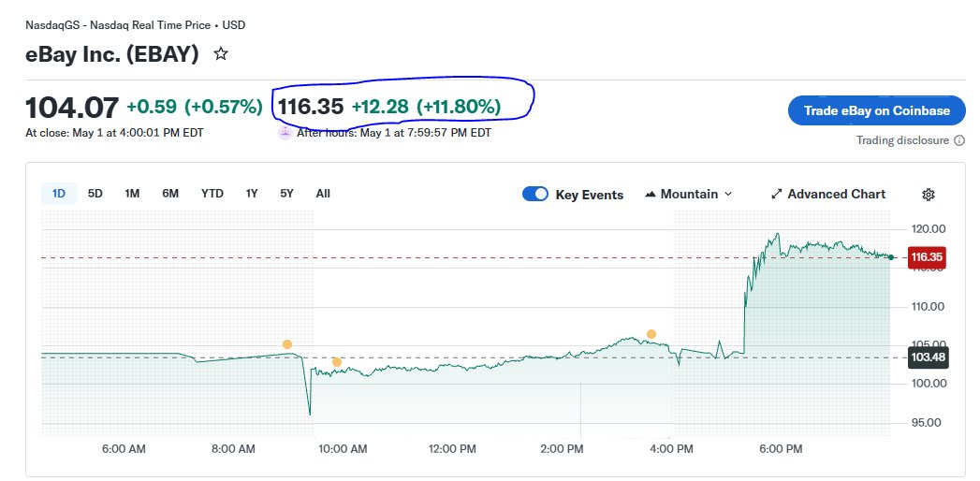This screenshot has height=481, width=980.
Task: Click Trade eBay on Coinbase button
Action: pyautogui.click(x=876, y=110)
